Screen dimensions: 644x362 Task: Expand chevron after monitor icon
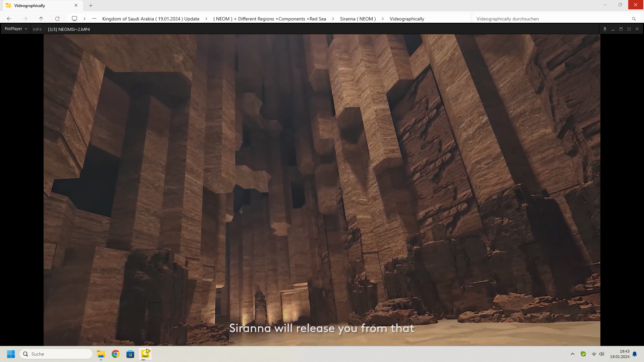tap(85, 19)
